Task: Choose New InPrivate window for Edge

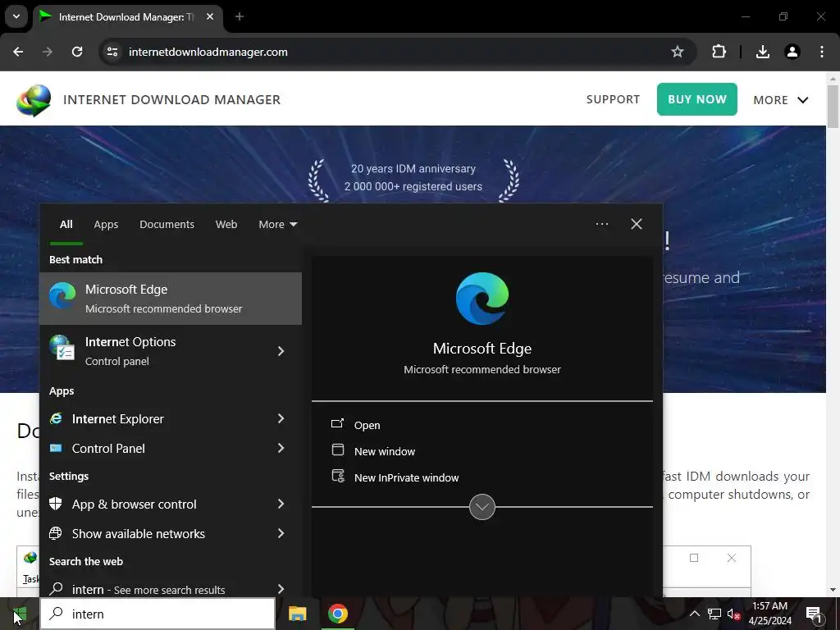Action: pos(407,478)
